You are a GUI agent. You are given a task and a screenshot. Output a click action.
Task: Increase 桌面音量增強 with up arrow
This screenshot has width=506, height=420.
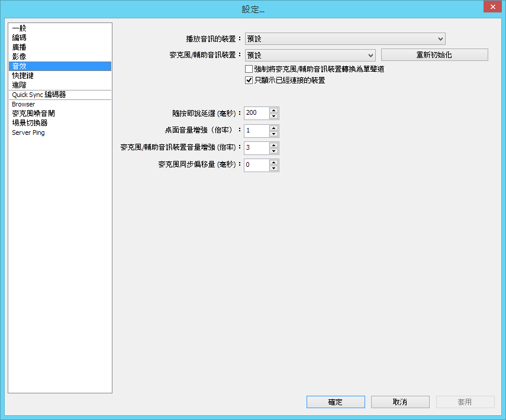tap(273, 128)
